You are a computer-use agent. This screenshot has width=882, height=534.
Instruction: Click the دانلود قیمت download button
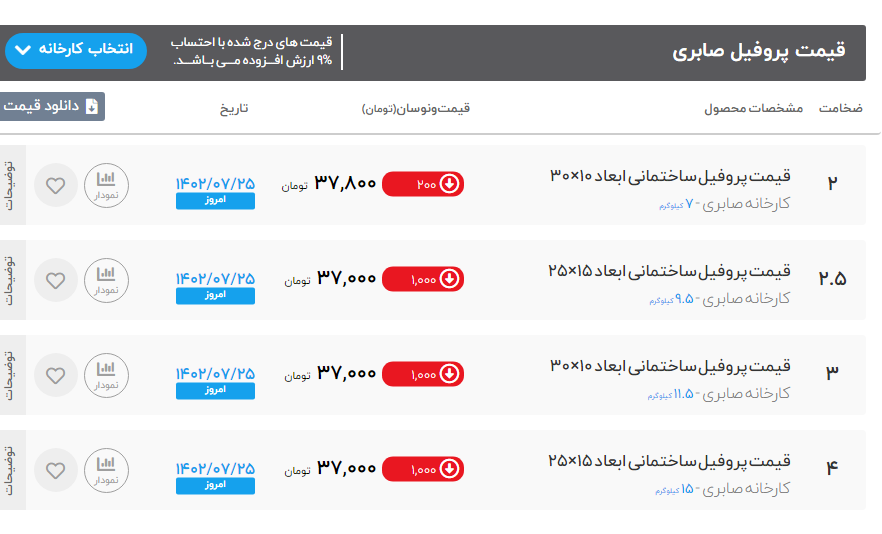click(51, 106)
